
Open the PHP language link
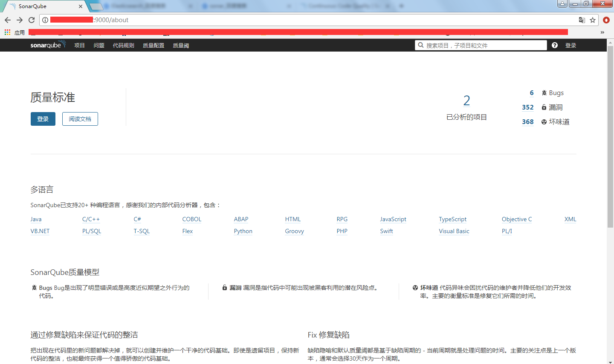pos(342,231)
